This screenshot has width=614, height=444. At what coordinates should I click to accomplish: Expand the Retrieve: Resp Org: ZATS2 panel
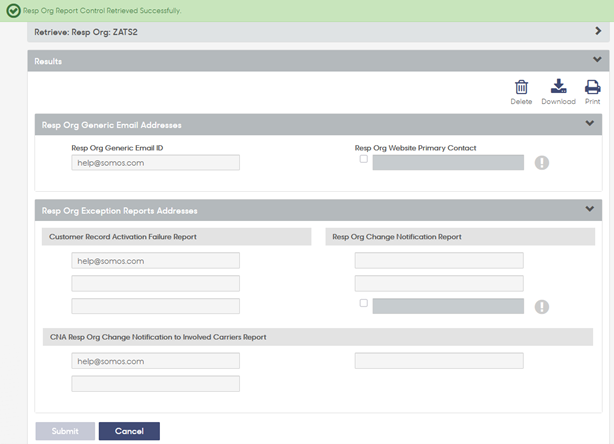pyautogui.click(x=598, y=31)
